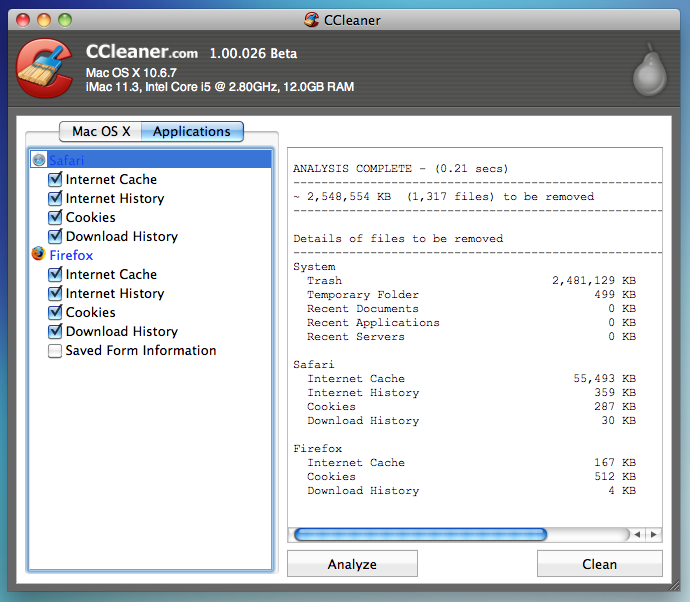Uncheck Firefox Cookies
690x602 pixels.
pos(55,312)
